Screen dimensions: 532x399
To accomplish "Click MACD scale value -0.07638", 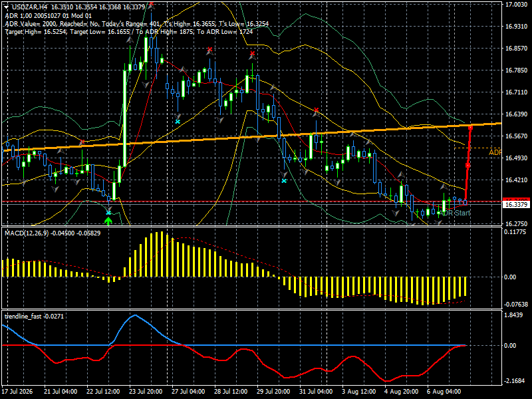I will (516, 305).
